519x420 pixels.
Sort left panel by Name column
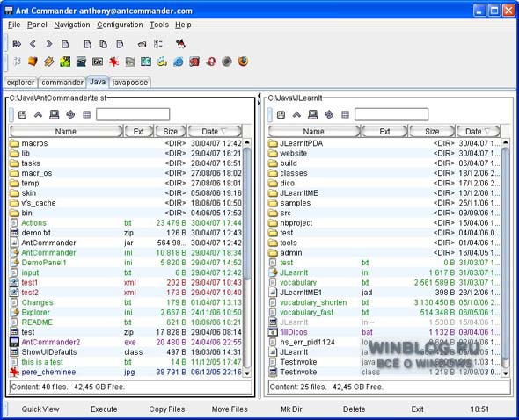coord(66,131)
